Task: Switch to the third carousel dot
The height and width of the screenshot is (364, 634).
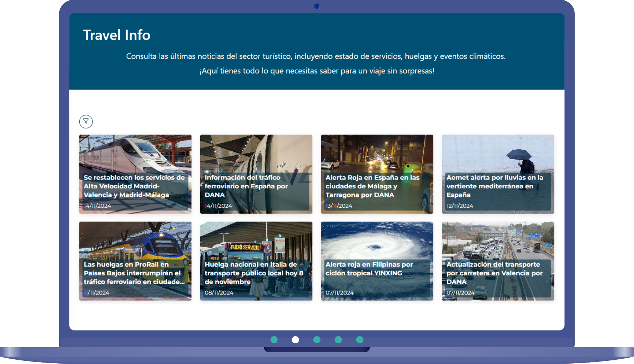Action: click(317, 340)
